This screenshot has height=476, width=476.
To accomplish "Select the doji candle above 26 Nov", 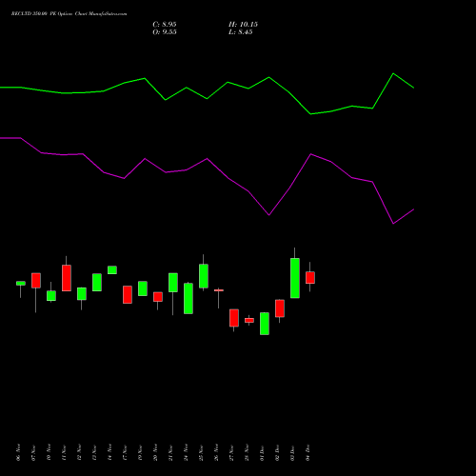I will tap(219, 290).
